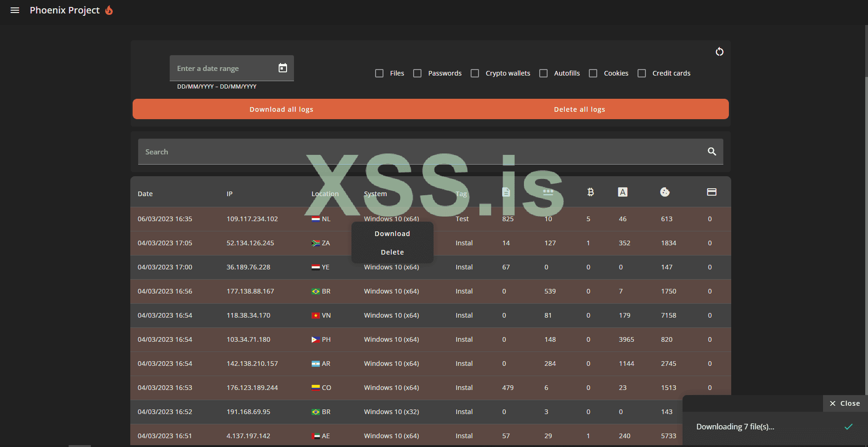The image size is (868, 447).
Task: Click the password column header icon
Action: coord(548,192)
